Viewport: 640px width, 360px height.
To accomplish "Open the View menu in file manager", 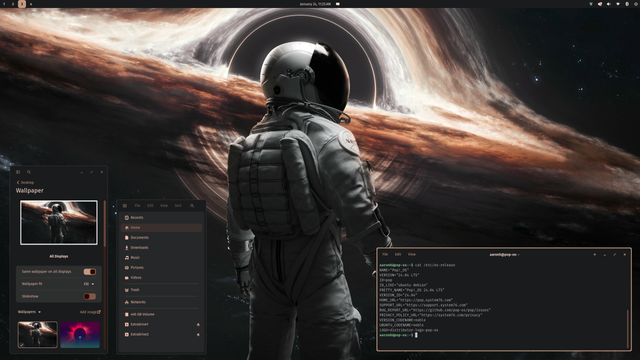I will 164,206.
